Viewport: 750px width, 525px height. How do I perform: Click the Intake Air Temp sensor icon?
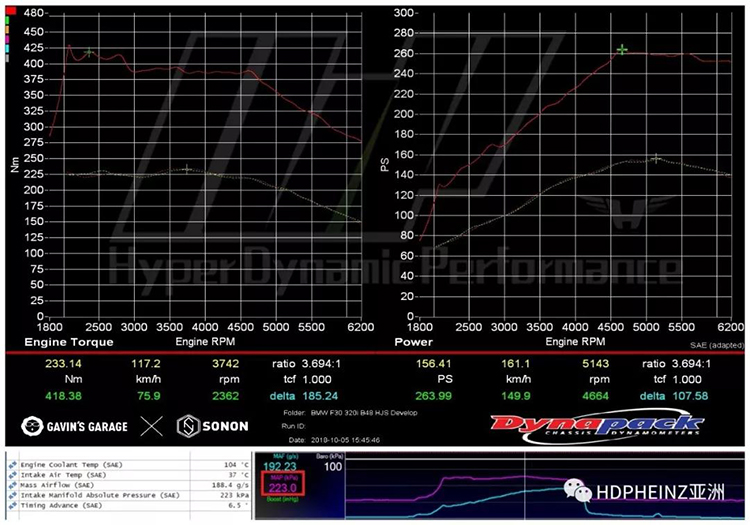pos(12,475)
